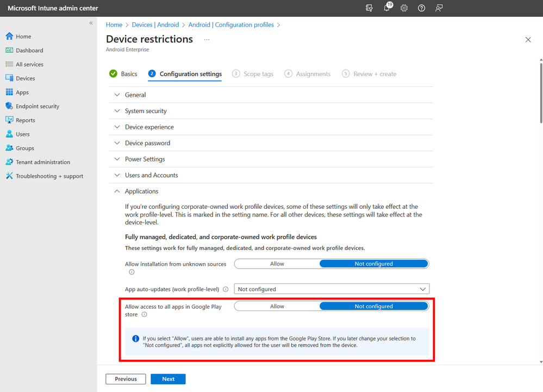Expand the Device experience section

[271, 127]
